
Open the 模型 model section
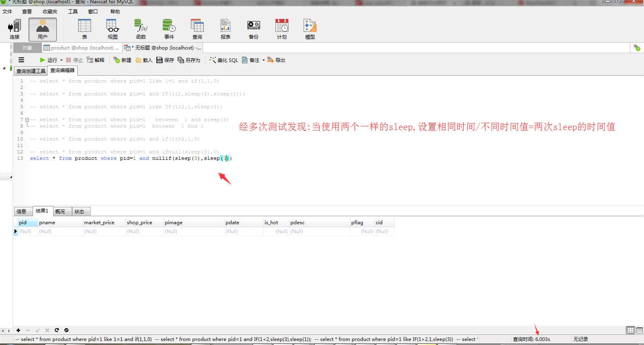point(310,29)
